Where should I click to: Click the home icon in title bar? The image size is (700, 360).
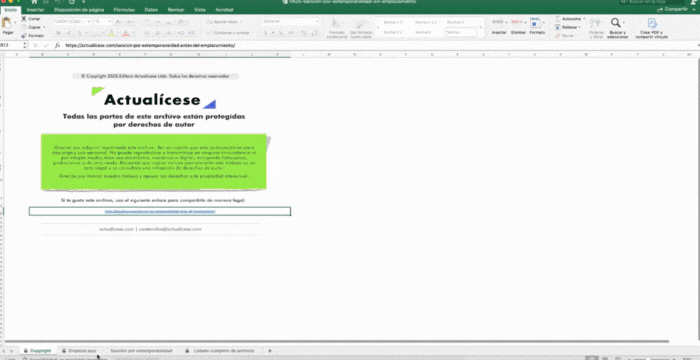click(34, 2)
